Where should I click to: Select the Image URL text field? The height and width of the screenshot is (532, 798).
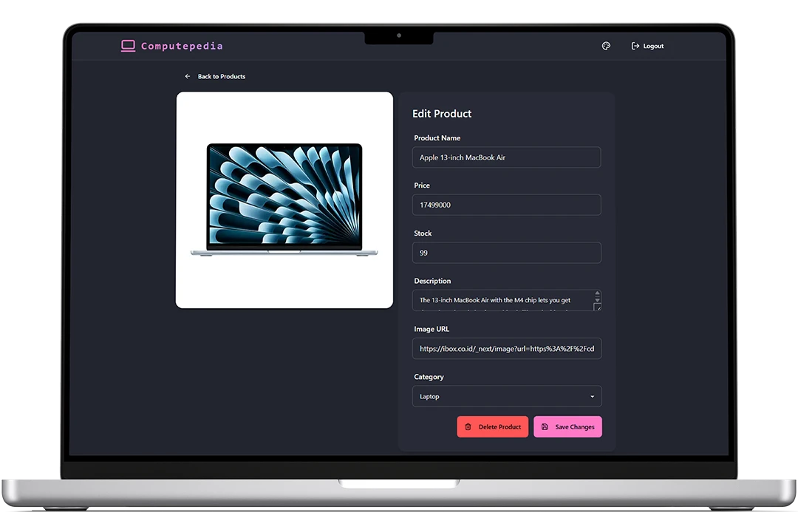click(x=506, y=348)
